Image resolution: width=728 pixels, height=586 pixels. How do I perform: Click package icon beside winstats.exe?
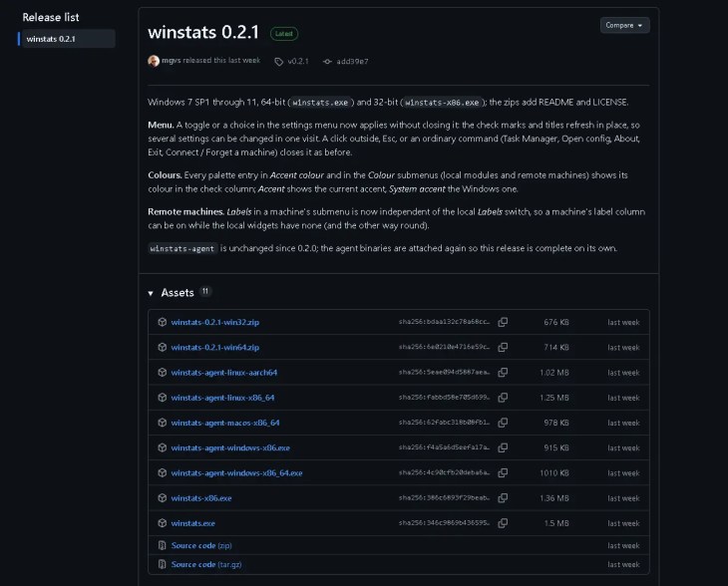point(162,523)
